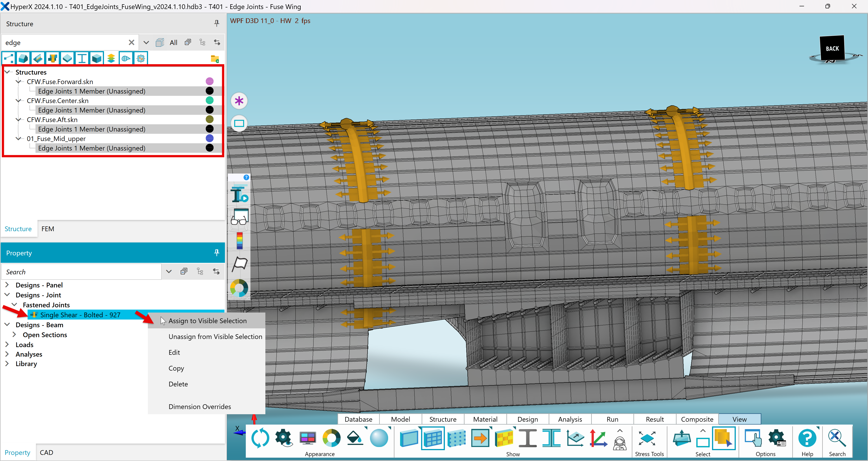
Task: Toggle the stacked layers filter icon
Action: (111, 58)
